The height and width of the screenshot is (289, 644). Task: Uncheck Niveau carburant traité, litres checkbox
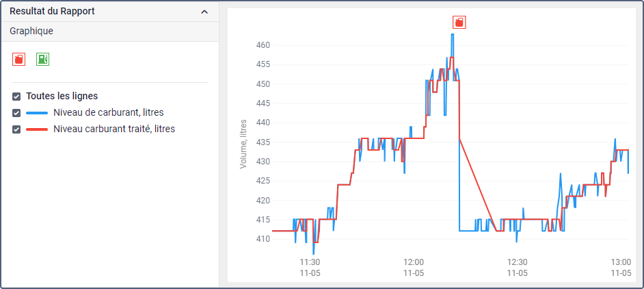click(x=16, y=129)
